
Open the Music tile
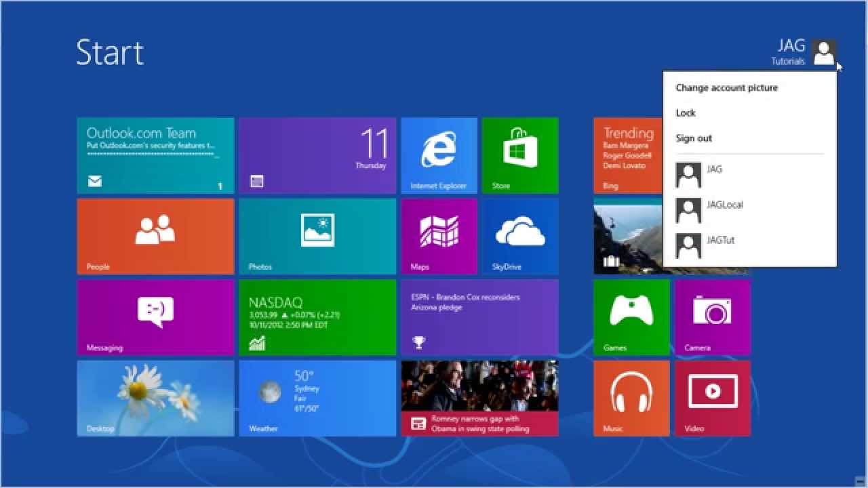coord(631,399)
